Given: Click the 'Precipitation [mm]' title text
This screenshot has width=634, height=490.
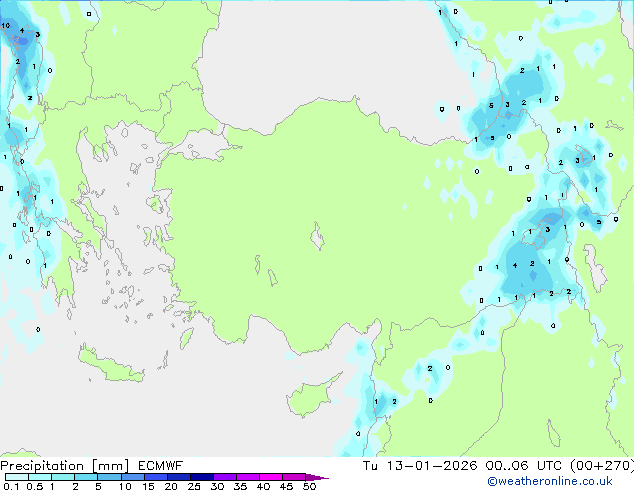Looking at the screenshot, I should (x=65, y=466).
